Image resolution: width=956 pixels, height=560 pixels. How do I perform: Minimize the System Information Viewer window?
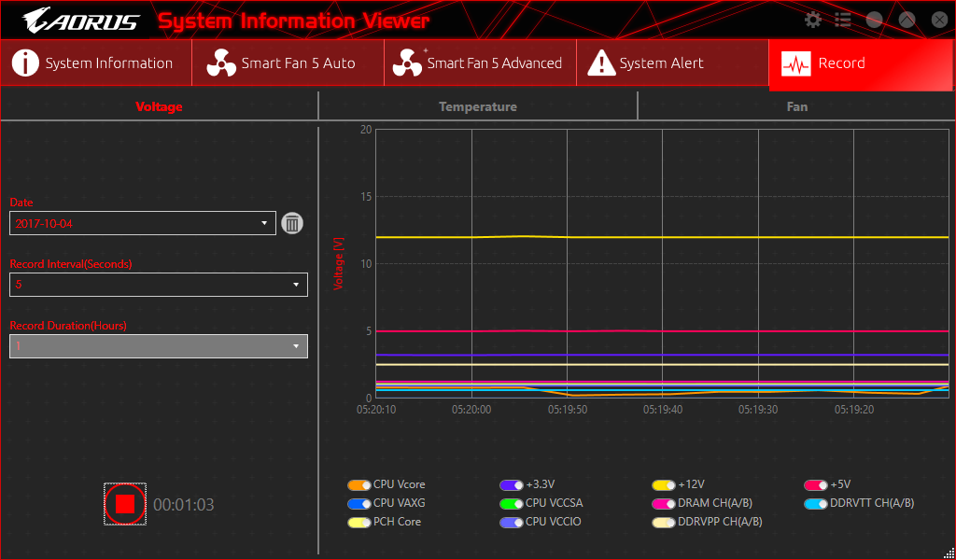click(x=874, y=20)
